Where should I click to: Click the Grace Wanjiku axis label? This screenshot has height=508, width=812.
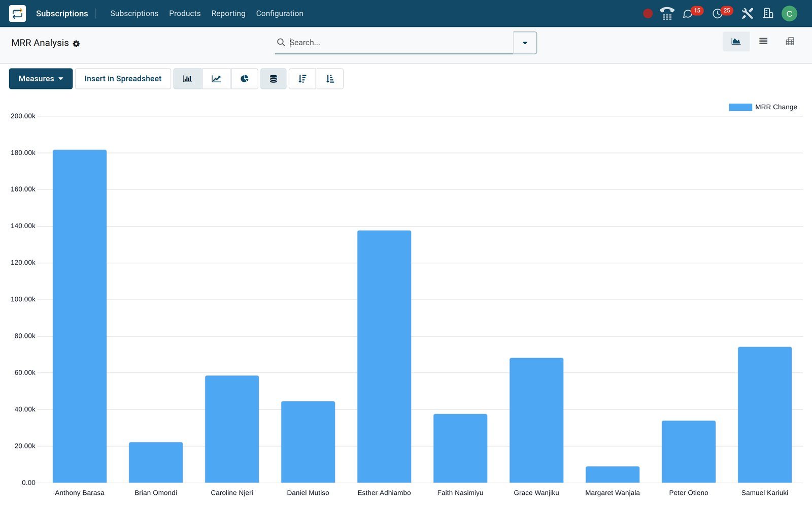pos(536,493)
